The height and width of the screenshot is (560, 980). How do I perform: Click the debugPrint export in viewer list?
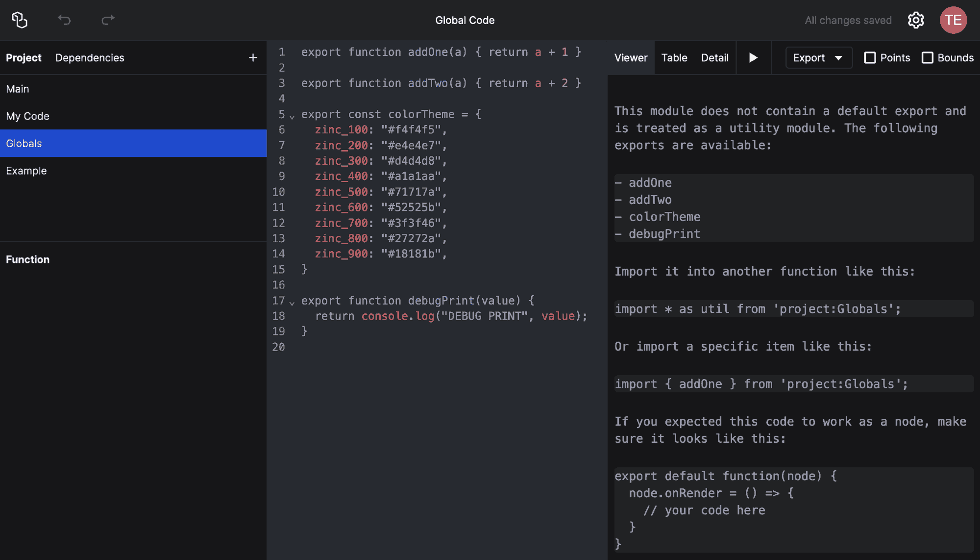click(664, 234)
